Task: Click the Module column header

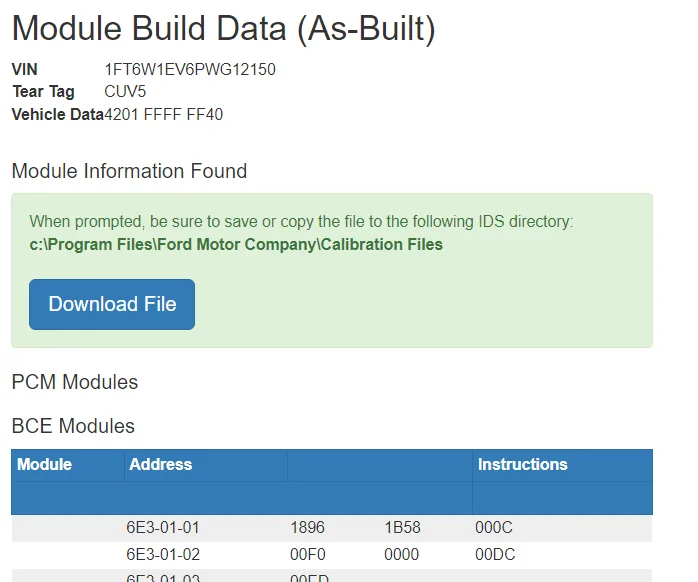Action: 45,464
